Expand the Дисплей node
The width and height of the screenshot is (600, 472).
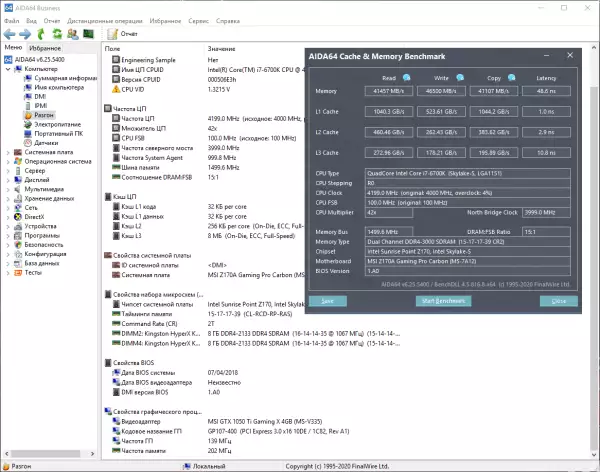pos(8,180)
